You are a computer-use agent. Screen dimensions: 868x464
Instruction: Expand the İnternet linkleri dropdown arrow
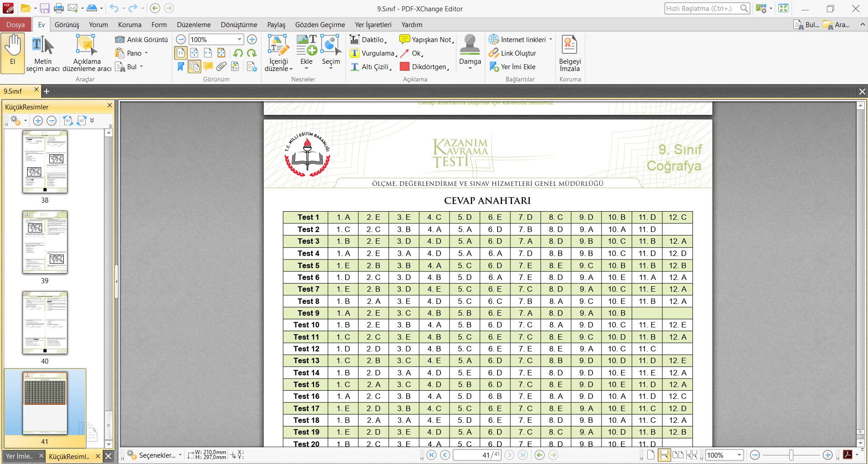pyautogui.click(x=550, y=40)
